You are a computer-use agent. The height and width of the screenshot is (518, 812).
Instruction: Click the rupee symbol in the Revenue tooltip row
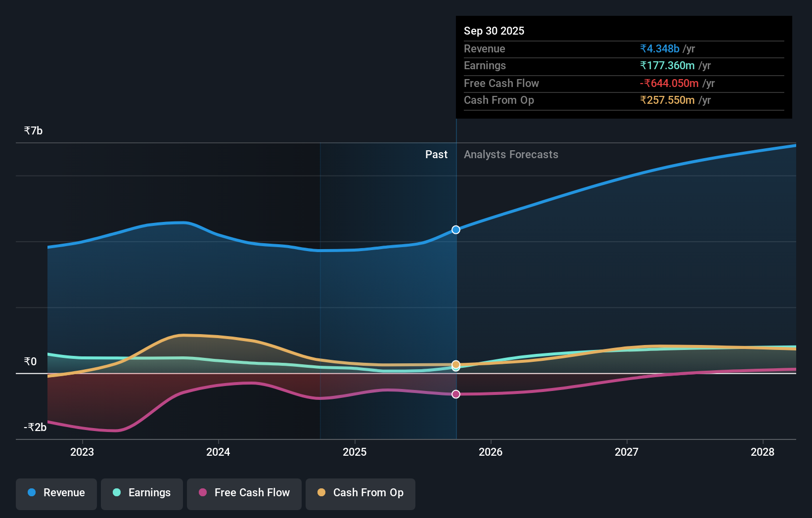pos(644,49)
